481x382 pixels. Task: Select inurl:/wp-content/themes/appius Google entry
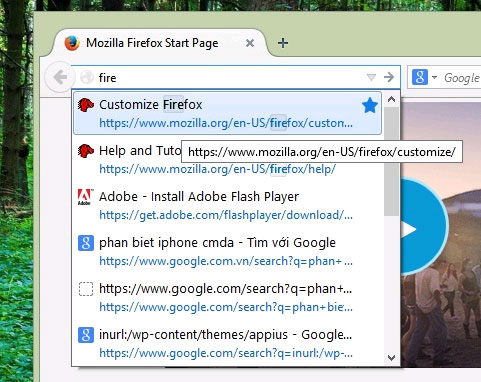(x=227, y=343)
